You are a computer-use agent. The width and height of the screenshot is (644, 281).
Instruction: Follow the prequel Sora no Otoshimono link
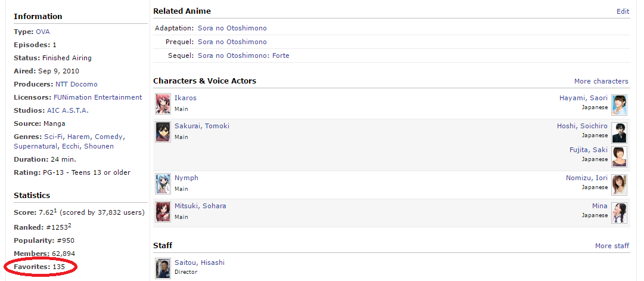click(232, 42)
